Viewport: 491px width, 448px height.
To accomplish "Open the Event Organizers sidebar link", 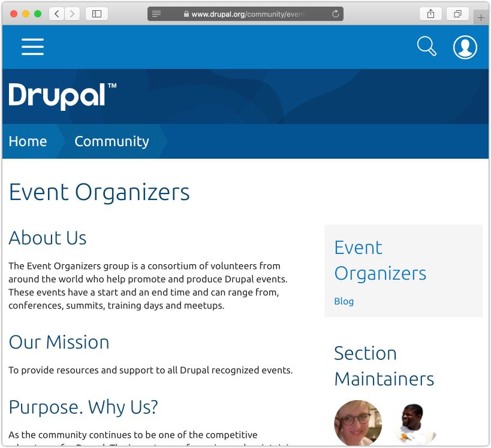I will pyautogui.click(x=380, y=261).
